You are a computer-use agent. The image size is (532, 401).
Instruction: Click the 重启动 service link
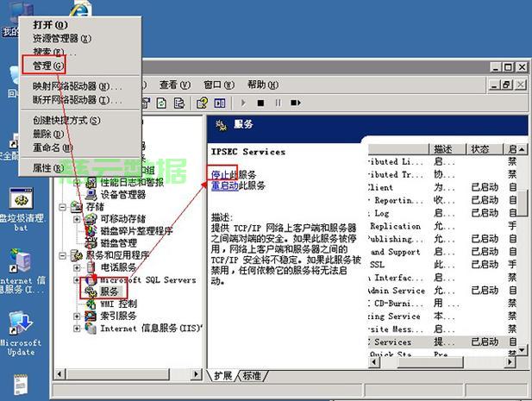point(224,185)
